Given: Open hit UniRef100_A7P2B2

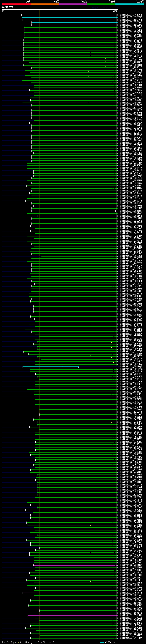Looking at the screenshot, I should point(131,30).
